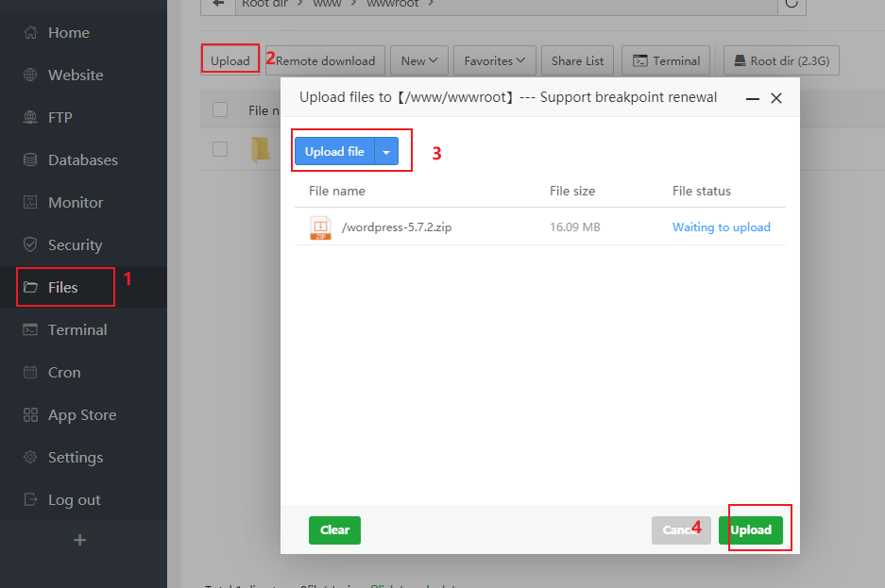Click the Security shield icon
The image size is (885, 588).
30,245
